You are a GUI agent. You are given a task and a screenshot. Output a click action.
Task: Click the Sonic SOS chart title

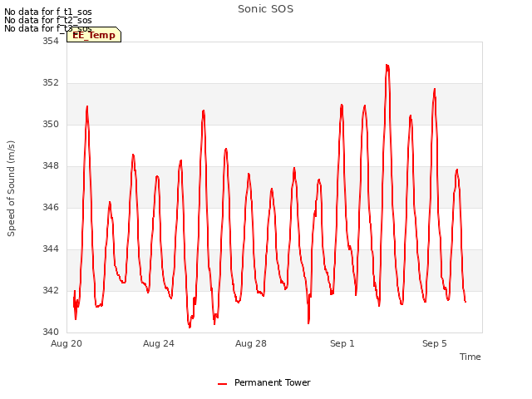[265, 9]
